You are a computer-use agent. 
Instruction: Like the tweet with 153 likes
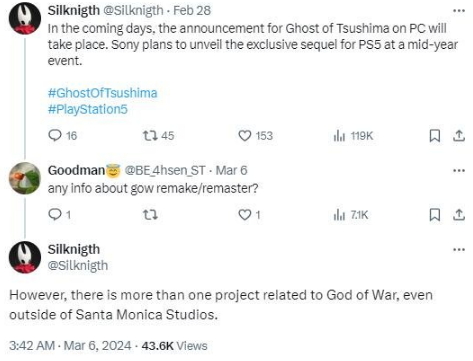pyautogui.click(x=255, y=136)
